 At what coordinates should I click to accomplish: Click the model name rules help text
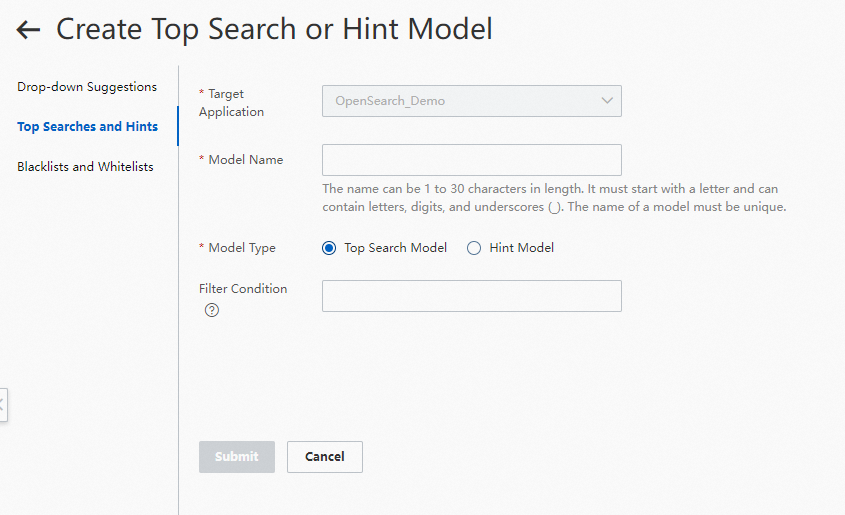(550, 198)
